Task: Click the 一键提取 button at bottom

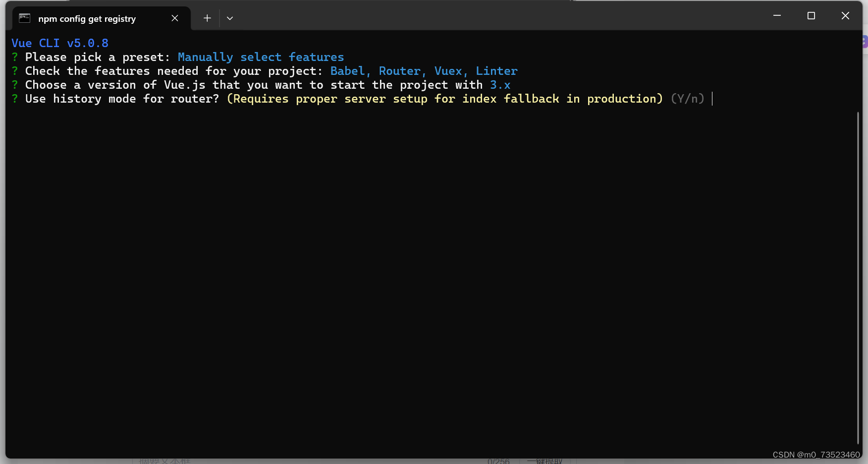Action: [545, 461]
